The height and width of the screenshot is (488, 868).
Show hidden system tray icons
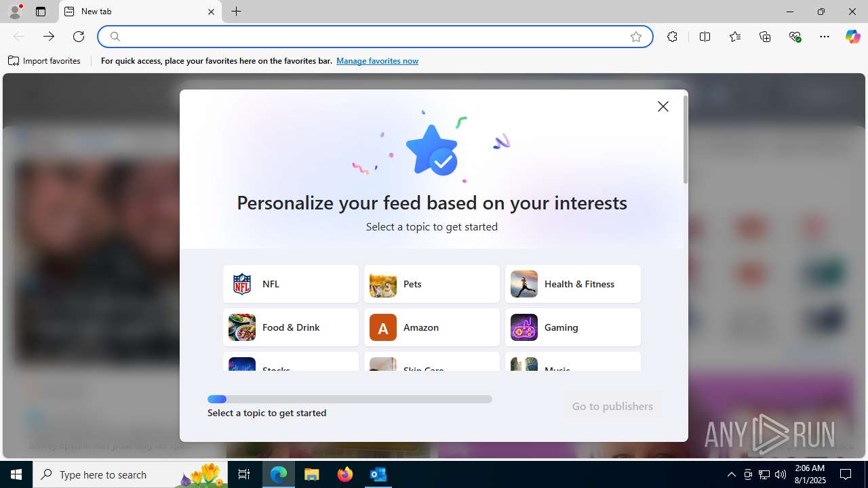tap(732, 474)
